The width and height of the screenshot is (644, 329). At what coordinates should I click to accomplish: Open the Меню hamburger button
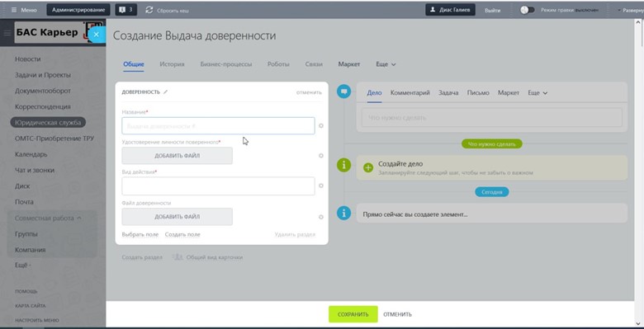(24, 10)
